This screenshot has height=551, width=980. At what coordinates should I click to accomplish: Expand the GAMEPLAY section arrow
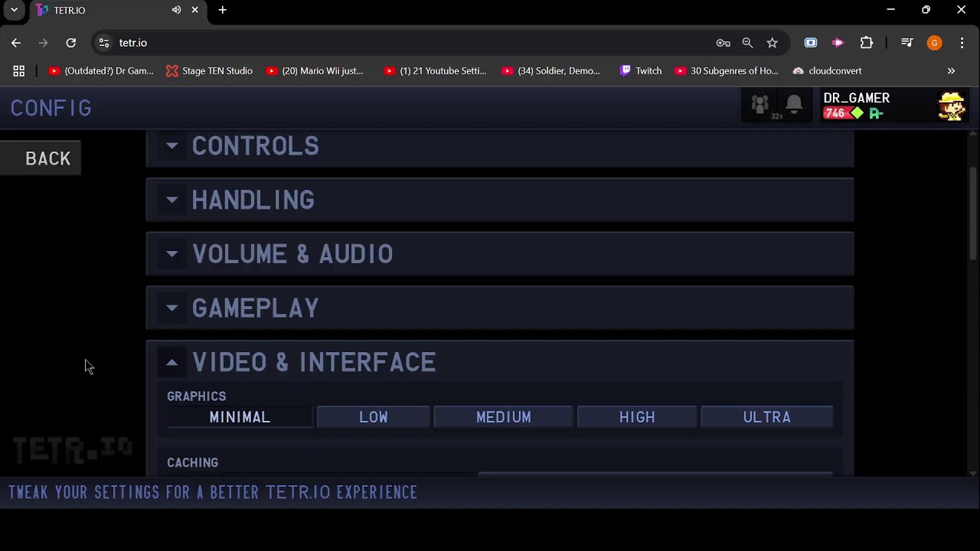tap(172, 308)
